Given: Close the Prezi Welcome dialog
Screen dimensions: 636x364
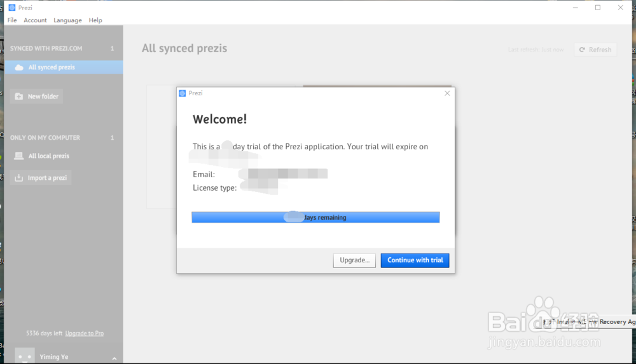Looking at the screenshot, I should click(447, 93).
